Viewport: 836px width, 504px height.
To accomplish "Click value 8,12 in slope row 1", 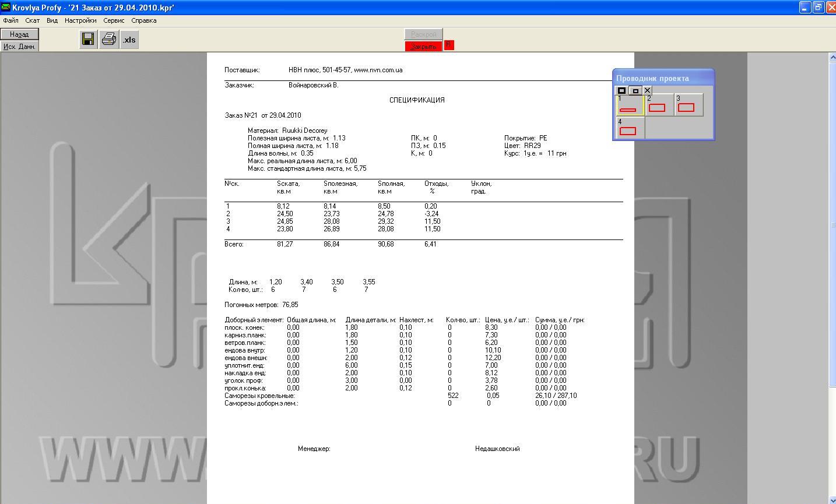I will click(x=283, y=206).
